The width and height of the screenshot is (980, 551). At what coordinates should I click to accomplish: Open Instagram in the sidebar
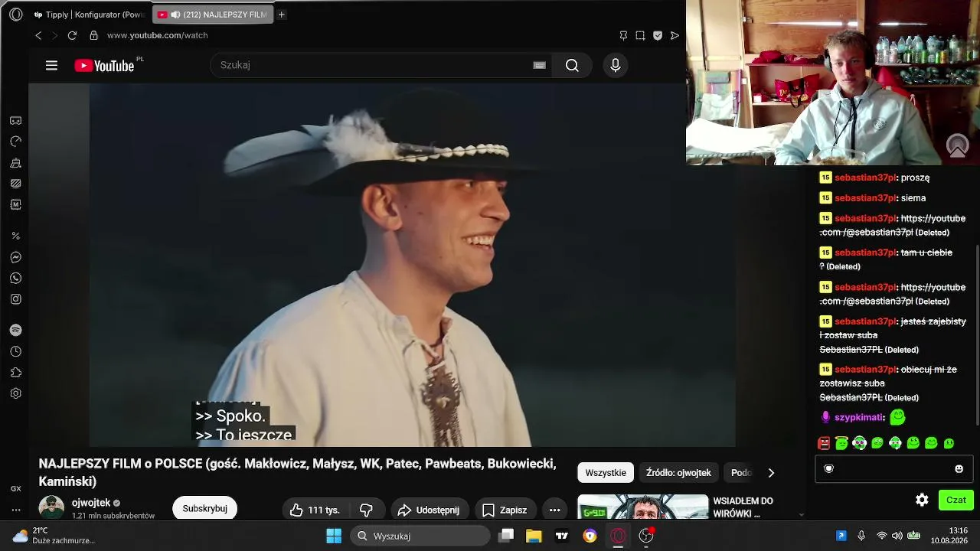(x=15, y=299)
